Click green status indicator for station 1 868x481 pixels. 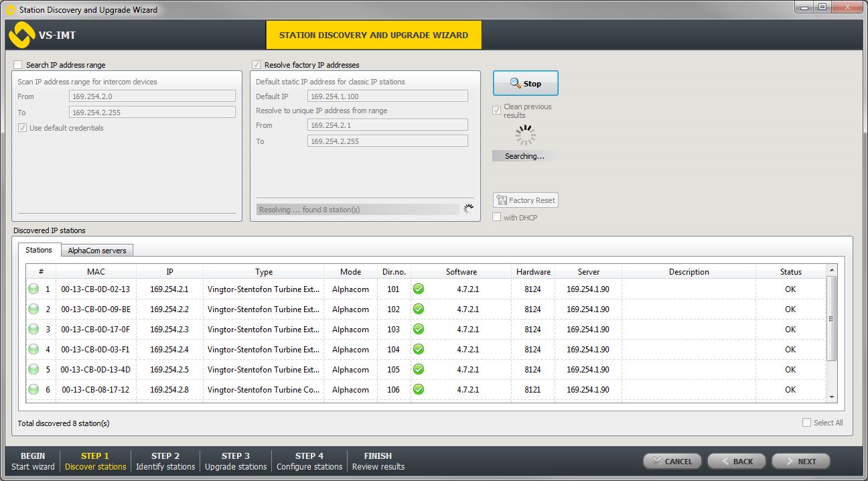point(33,289)
